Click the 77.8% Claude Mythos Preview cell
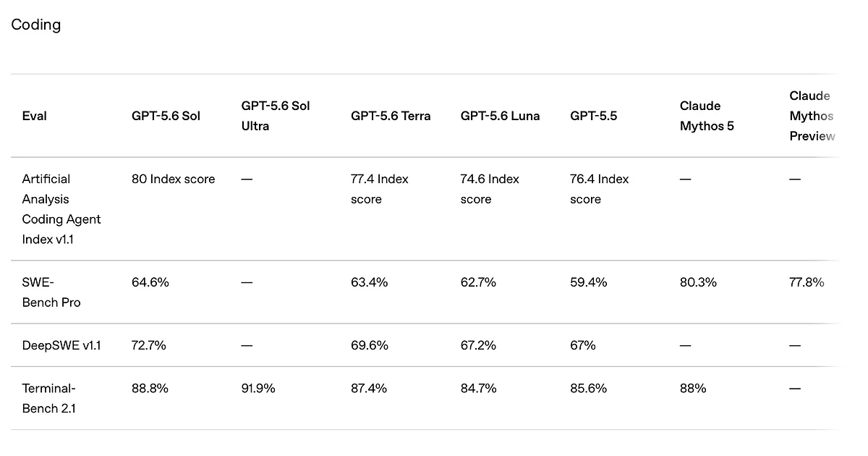The height and width of the screenshot is (456, 868). pyautogui.click(x=807, y=282)
